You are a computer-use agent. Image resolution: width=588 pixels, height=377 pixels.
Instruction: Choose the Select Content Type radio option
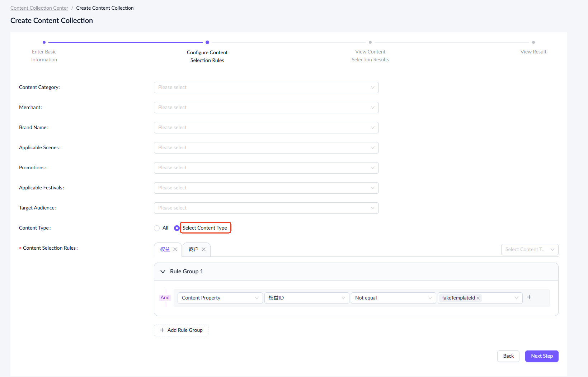coord(177,228)
